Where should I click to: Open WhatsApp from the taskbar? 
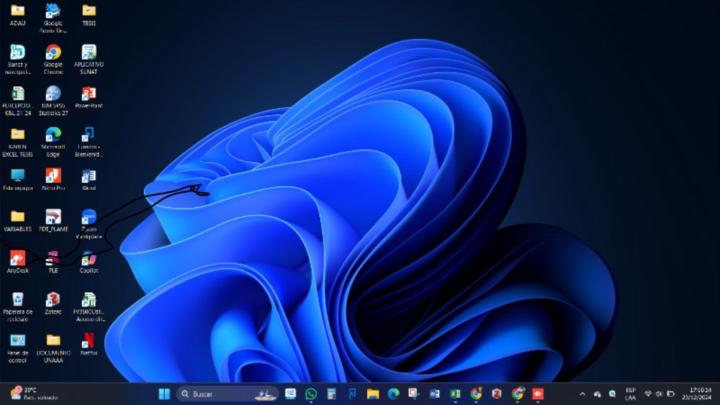(311, 394)
